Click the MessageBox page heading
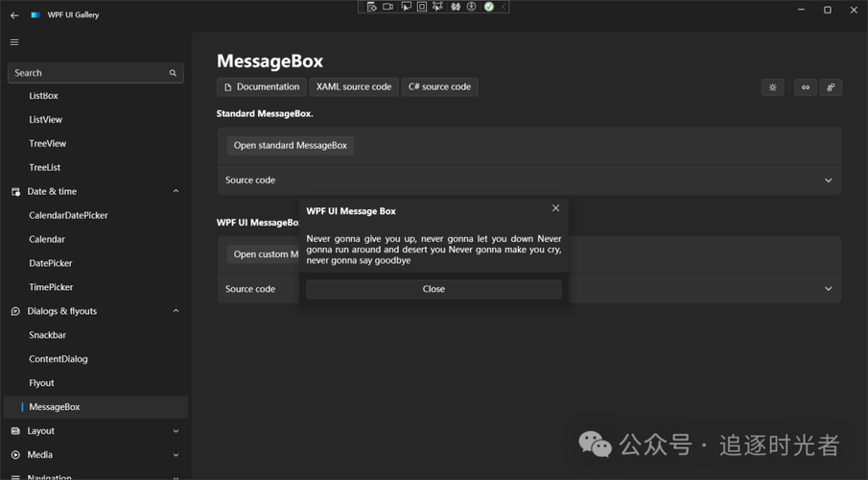The width and height of the screenshot is (868, 480). 270,61
